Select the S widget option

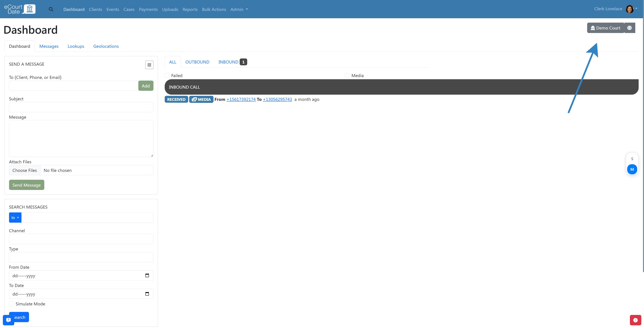pos(632,159)
